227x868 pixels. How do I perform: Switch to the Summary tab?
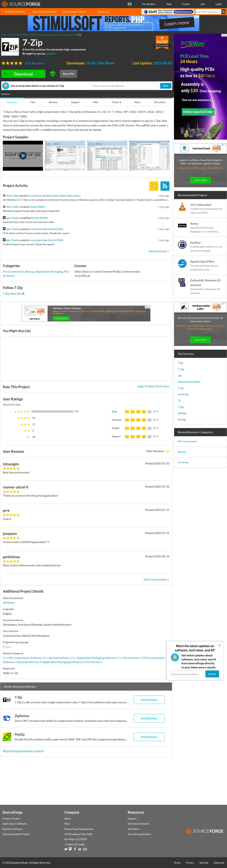click(12, 102)
